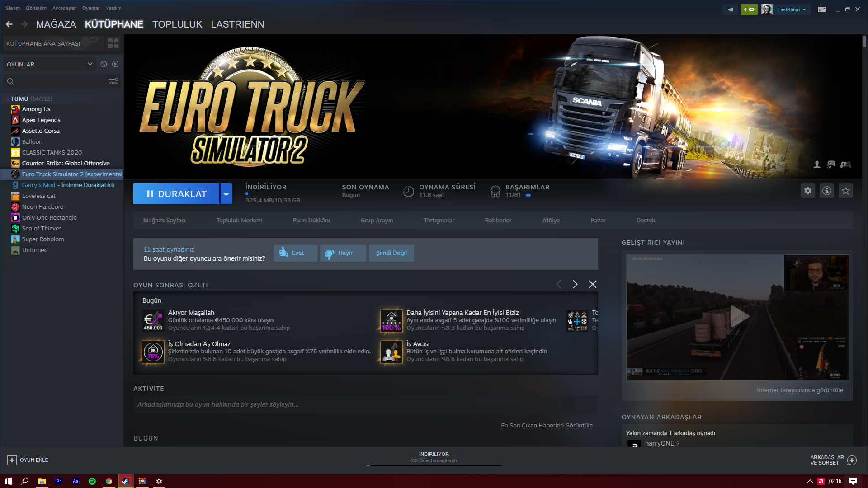Recommend game with Evet thumbs up
The image size is (868, 488).
tap(295, 253)
